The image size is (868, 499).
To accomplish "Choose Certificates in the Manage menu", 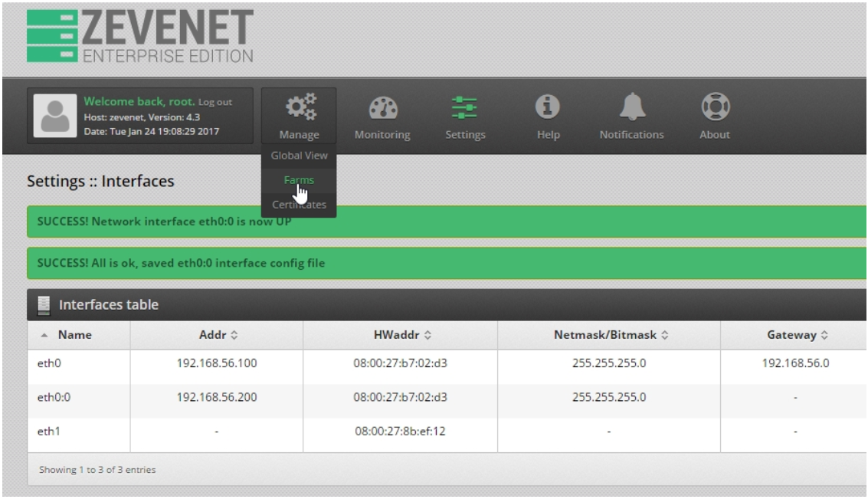I will (x=299, y=205).
